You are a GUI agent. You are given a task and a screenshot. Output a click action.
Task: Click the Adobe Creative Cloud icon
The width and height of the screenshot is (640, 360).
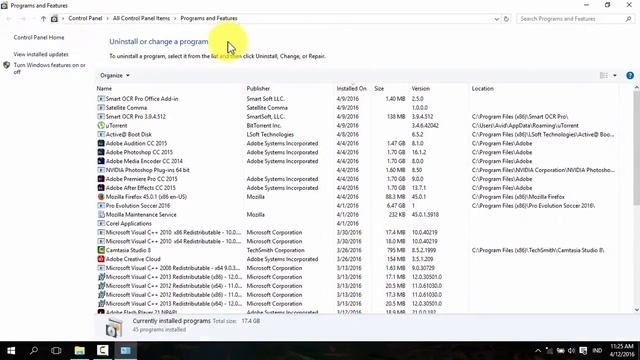(x=101, y=259)
